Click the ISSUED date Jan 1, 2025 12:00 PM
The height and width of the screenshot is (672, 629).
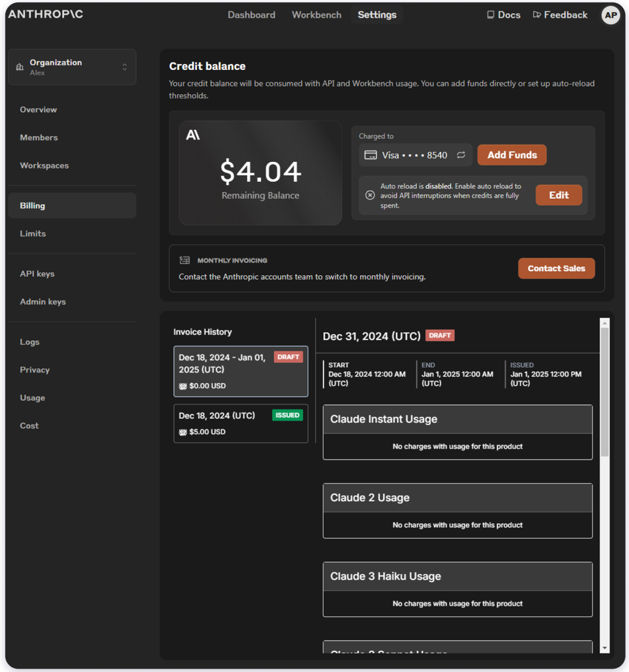546,379
